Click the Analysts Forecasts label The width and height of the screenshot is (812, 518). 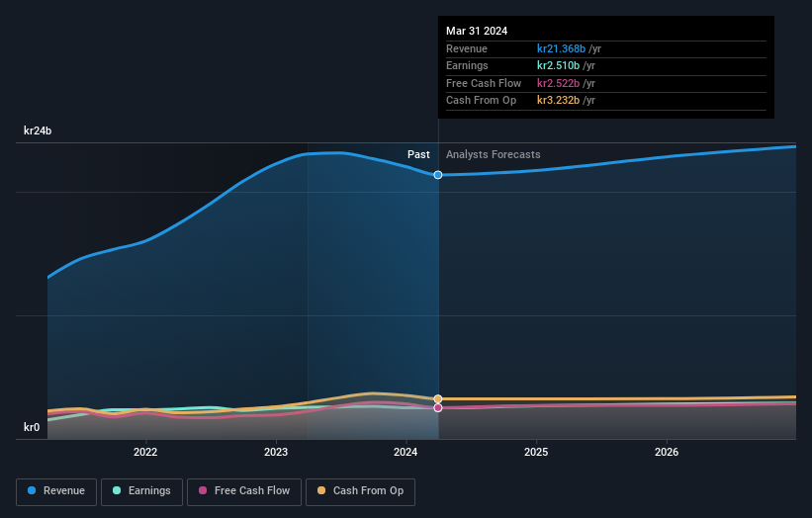(x=493, y=155)
